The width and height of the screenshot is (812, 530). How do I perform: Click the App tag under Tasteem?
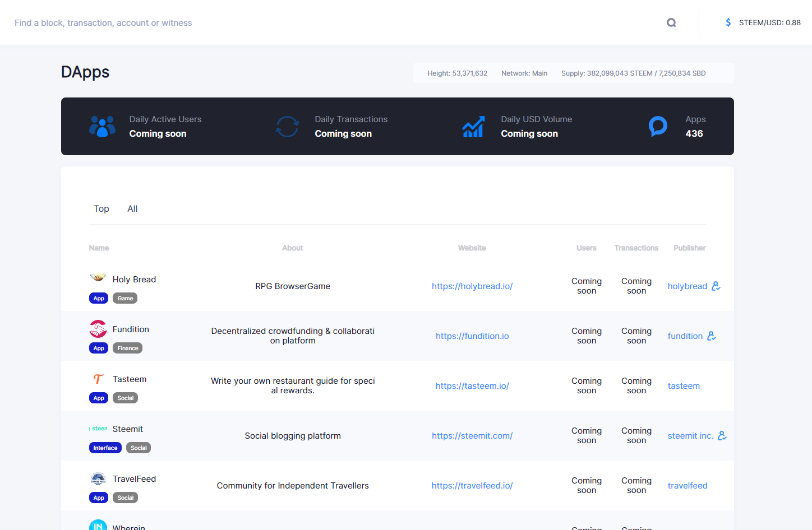coord(99,398)
